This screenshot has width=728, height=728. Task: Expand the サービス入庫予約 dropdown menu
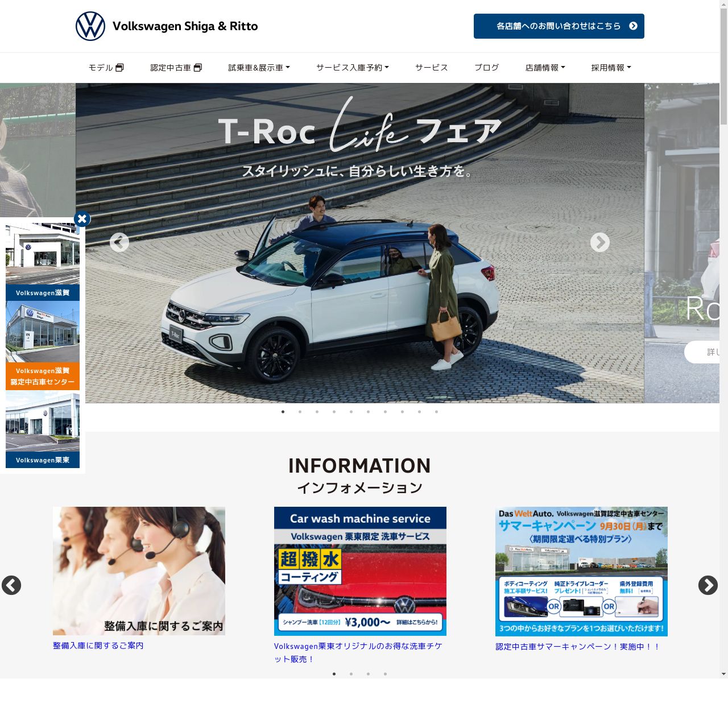pos(353,68)
